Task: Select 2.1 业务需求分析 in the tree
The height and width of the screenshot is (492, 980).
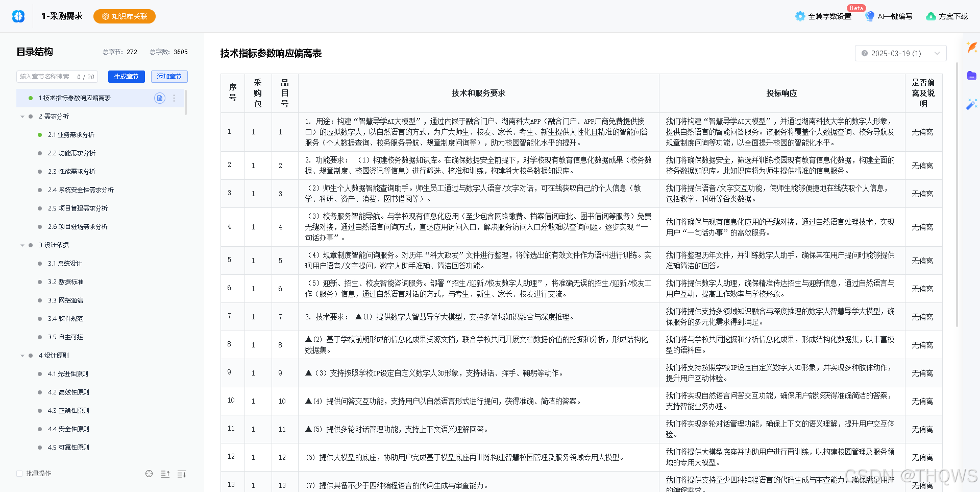Action: coord(71,135)
